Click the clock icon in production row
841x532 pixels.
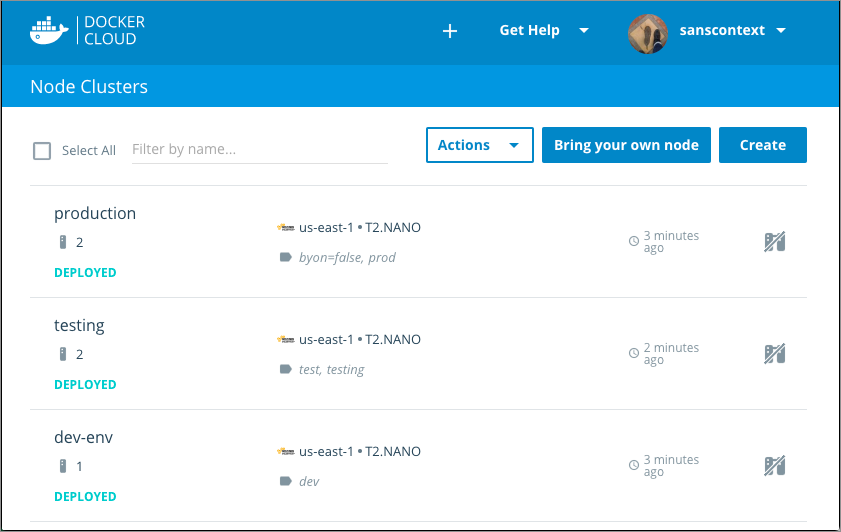click(x=633, y=241)
